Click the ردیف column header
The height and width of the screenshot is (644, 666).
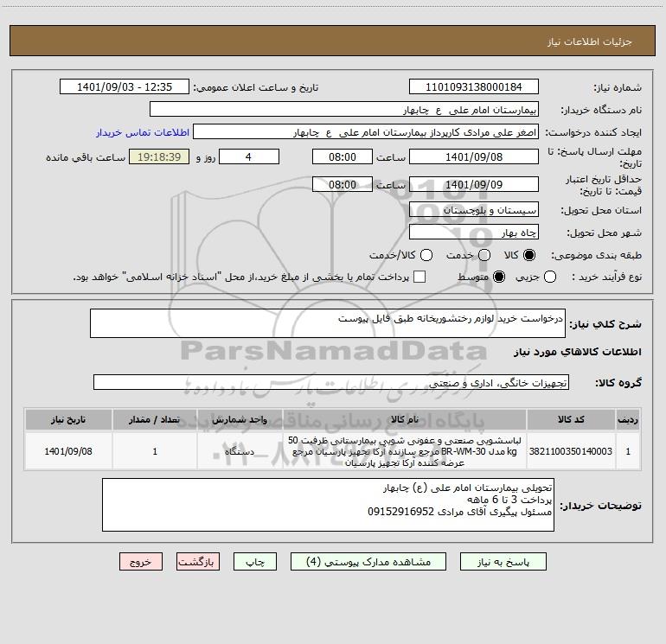[628, 419]
